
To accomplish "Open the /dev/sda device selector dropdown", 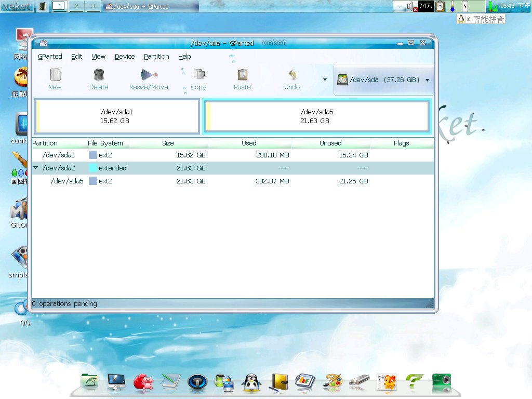I will click(384, 79).
